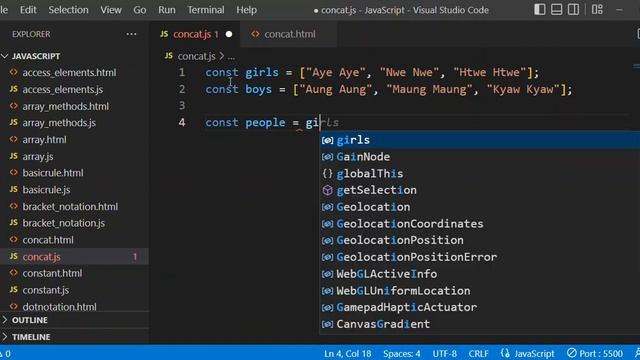Open the Selection menu
The image size is (640, 360).
pos(68,10)
